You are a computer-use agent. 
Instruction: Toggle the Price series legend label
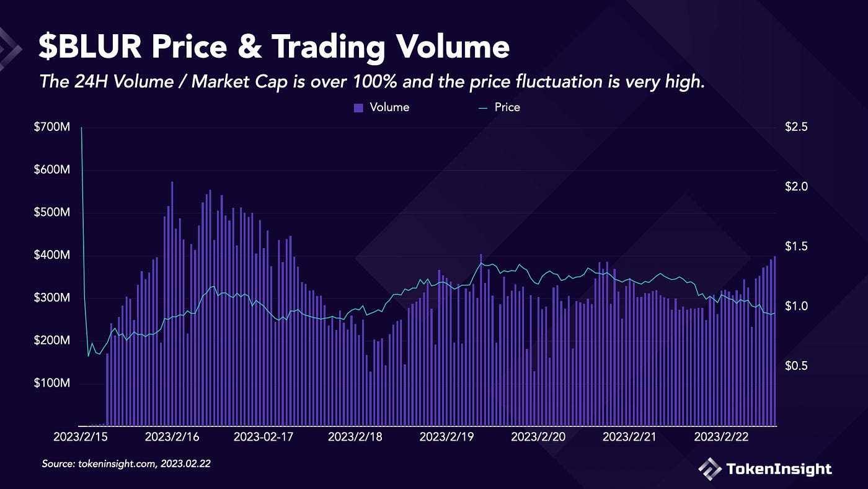click(507, 107)
